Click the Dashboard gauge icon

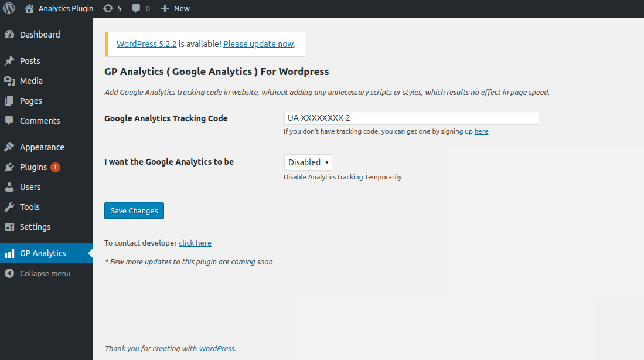coord(9,35)
